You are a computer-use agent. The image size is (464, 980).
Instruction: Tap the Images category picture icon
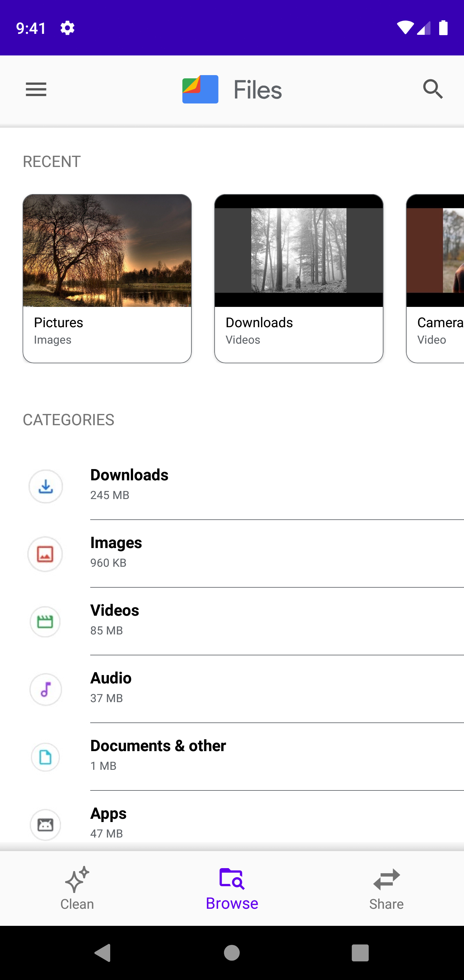45,554
